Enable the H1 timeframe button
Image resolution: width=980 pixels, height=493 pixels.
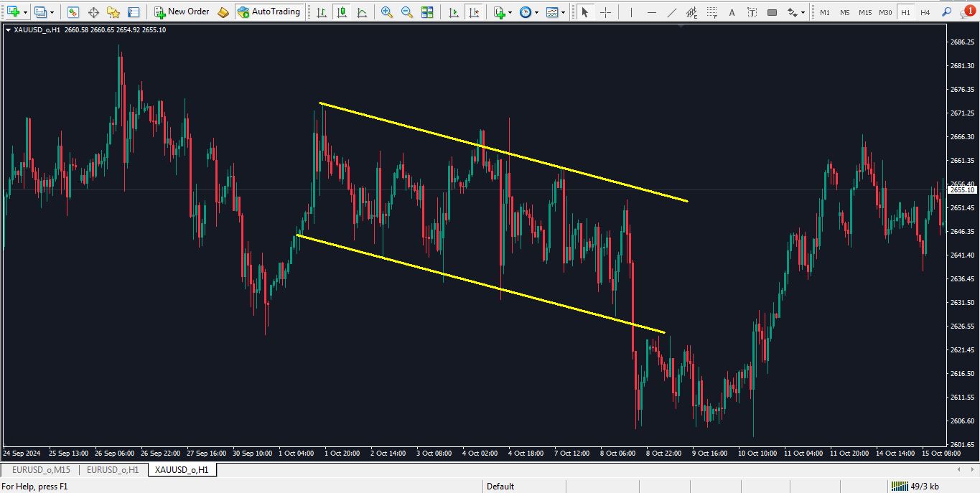click(x=905, y=12)
